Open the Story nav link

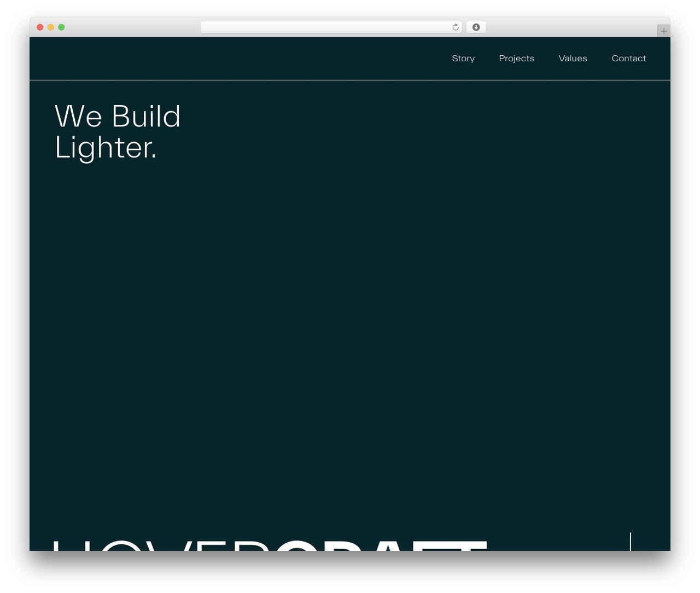pos(463,59)
